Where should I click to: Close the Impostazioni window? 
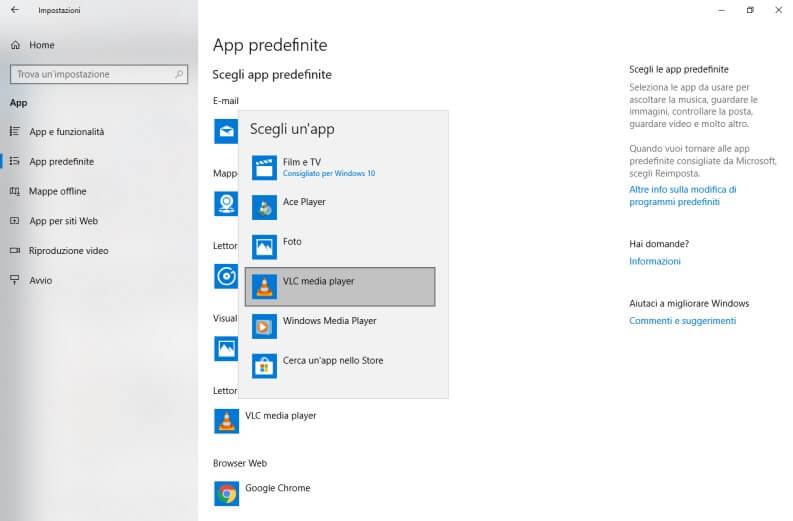click(x=778, y=10)
